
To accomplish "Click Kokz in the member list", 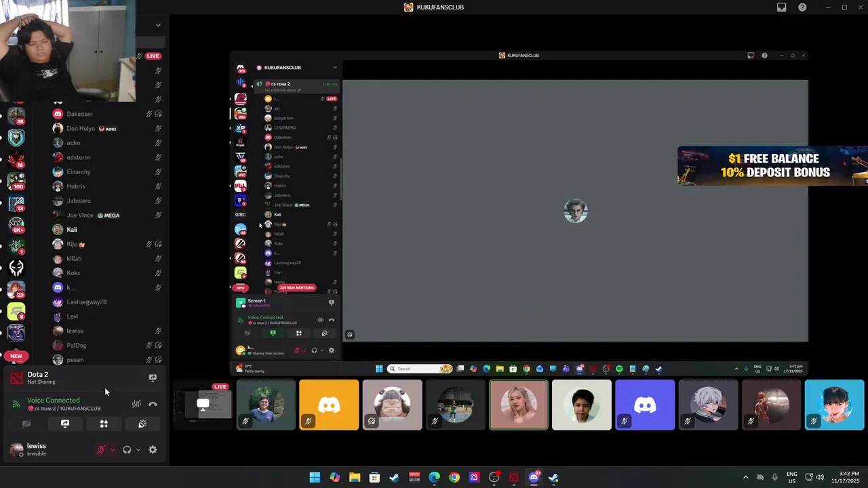I will [x=108, y=273].
